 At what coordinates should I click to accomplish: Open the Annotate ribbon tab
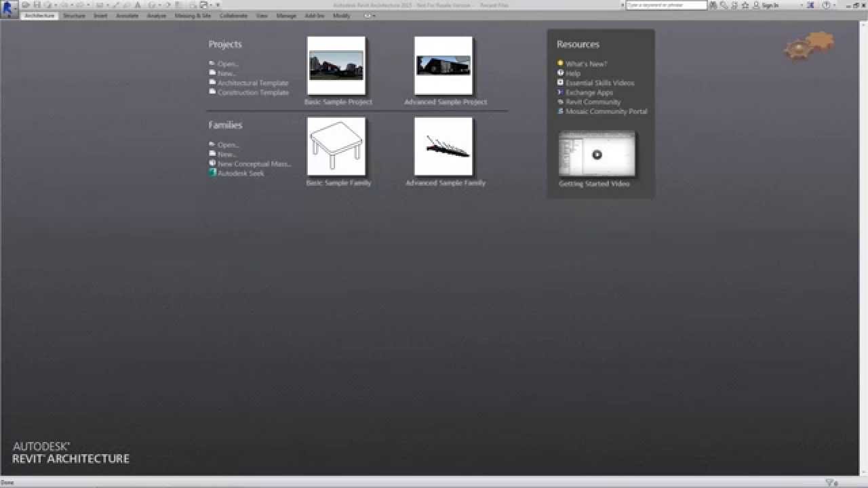pos(127,15)
